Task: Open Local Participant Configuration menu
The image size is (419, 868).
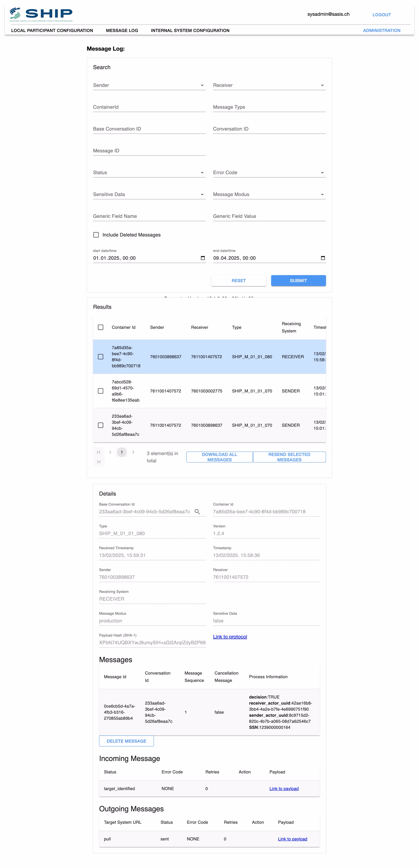Action: pos(52,30)
